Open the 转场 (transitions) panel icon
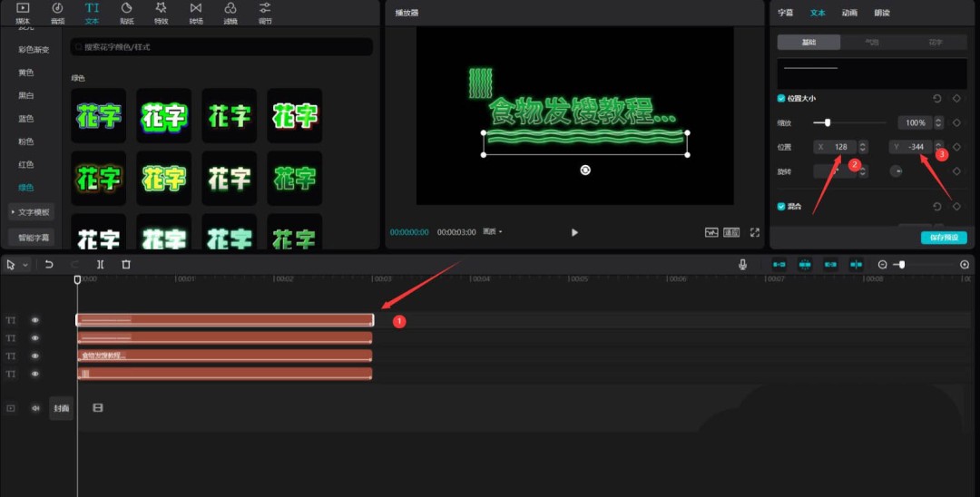Viewport: 980px width, 497px height. click(195, 12)
